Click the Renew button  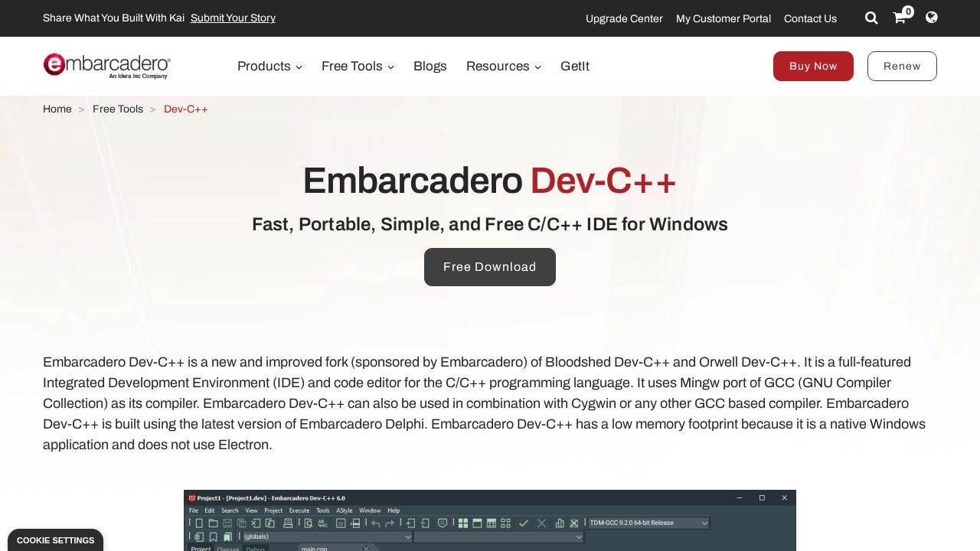[902, 66]
